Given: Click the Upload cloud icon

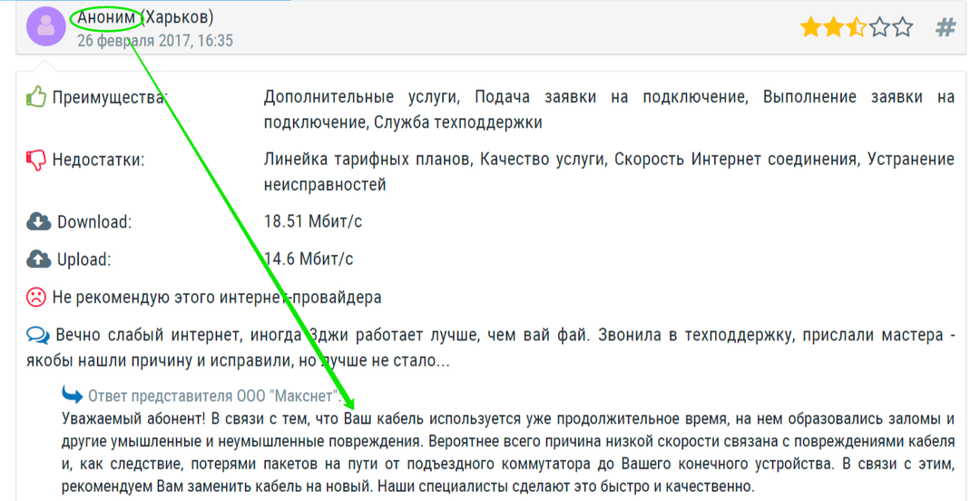Looking at the screenshot, I should 38,259.
